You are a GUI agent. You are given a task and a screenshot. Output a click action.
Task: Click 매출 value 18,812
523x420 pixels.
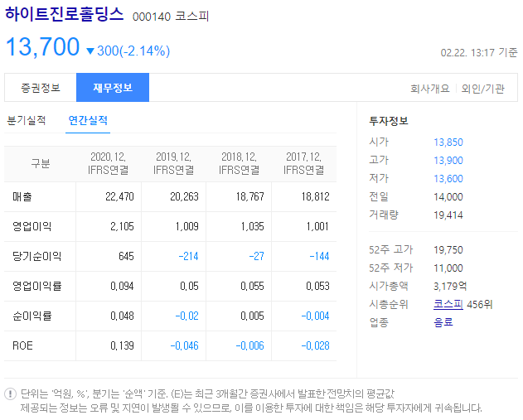[315, 196]
